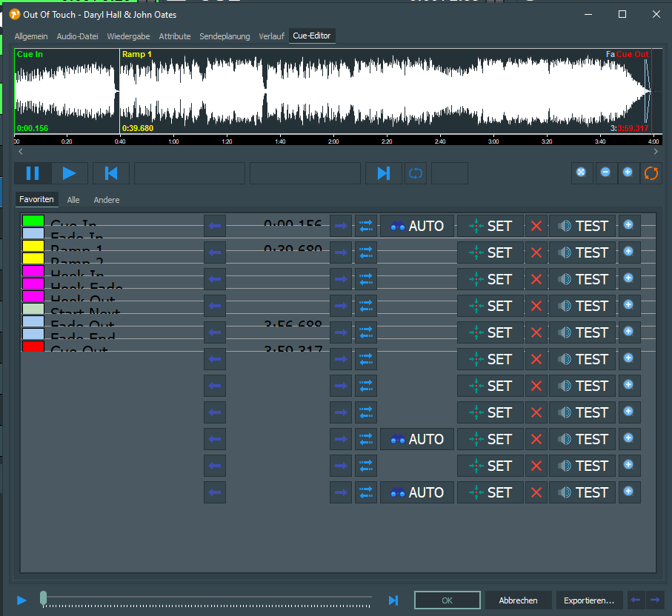The height and width of the screenshot is (616, 672).
Task: Open the Wiedergabe tab
Action: [x=128, y=36]
